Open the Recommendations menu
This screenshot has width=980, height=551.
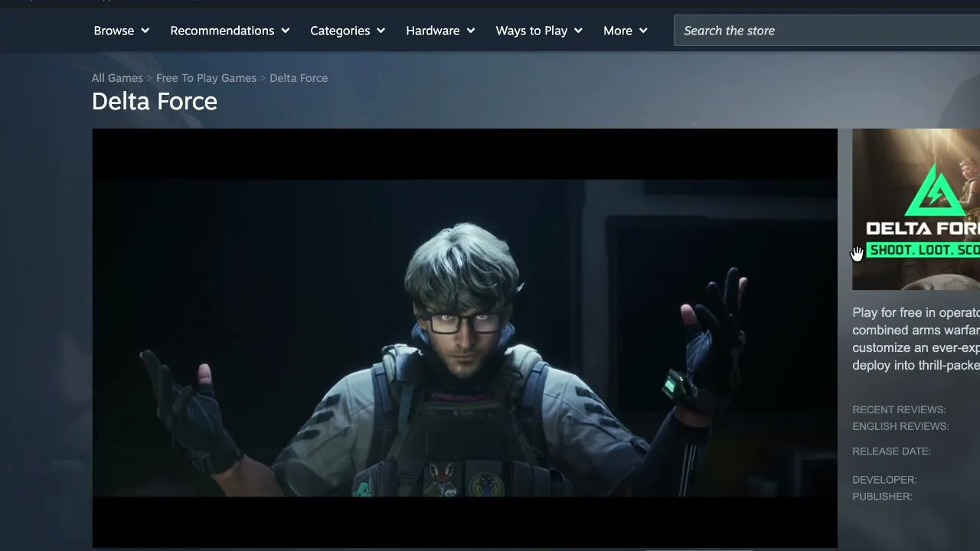coord(230,31)
